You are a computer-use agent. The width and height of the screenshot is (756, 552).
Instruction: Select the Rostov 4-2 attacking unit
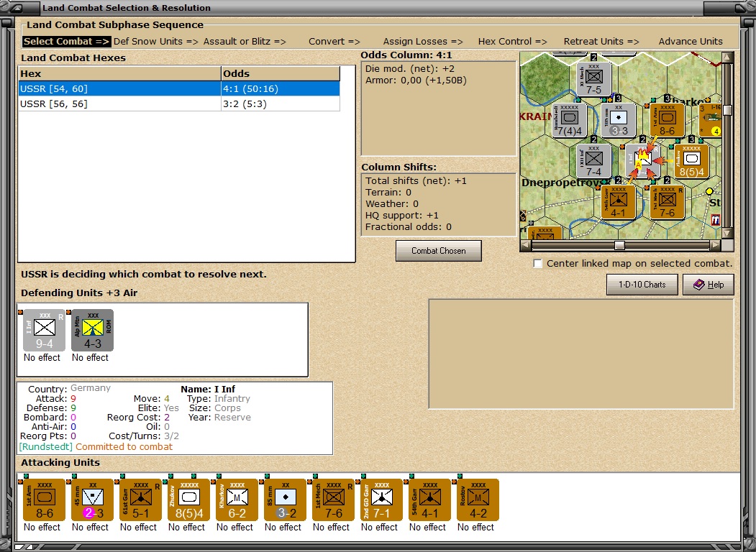click(x=478, y=500)
